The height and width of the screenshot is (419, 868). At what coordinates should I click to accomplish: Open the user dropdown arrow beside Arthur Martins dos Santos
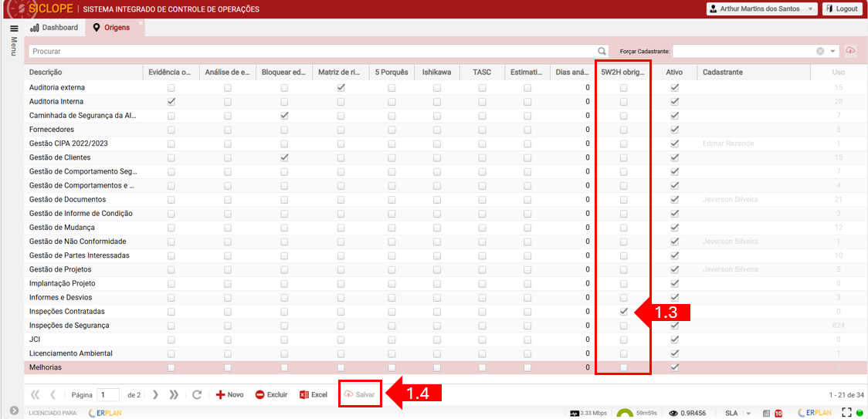click(x=810, y=9)
